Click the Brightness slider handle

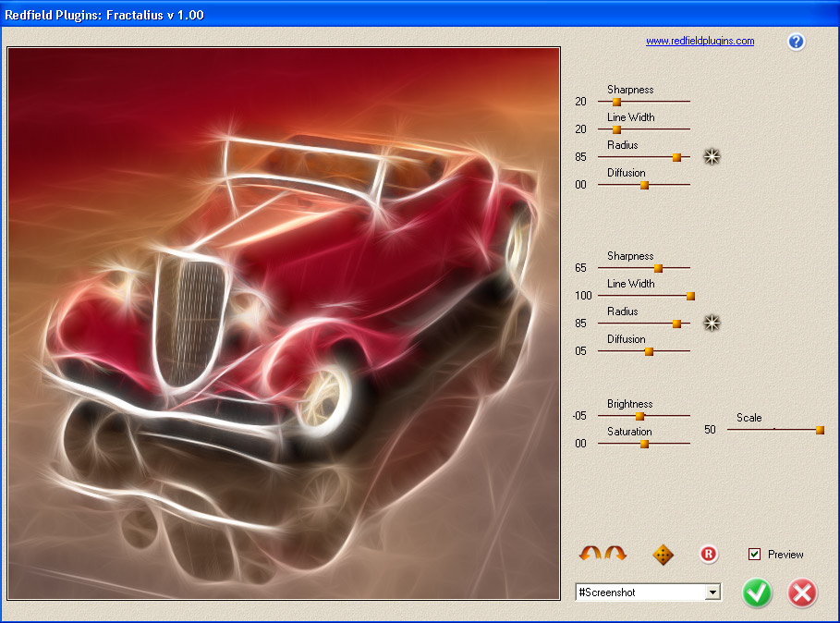tap(639, 416)
